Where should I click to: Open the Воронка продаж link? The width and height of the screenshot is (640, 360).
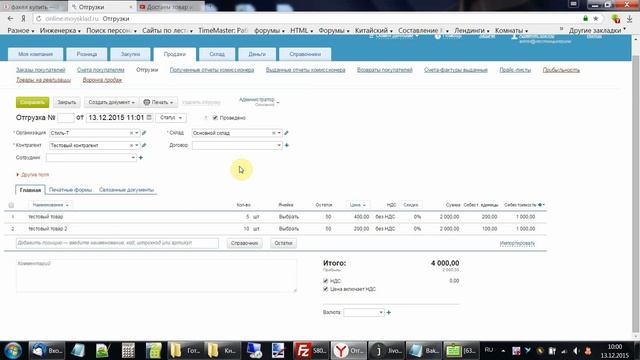102,80
